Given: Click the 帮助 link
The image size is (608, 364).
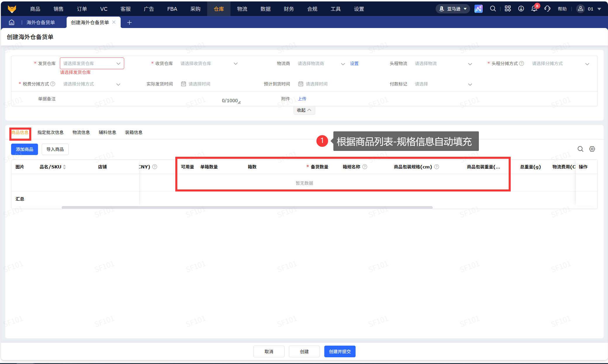Looking at the screenshot, I should click(x=562, y=9).
